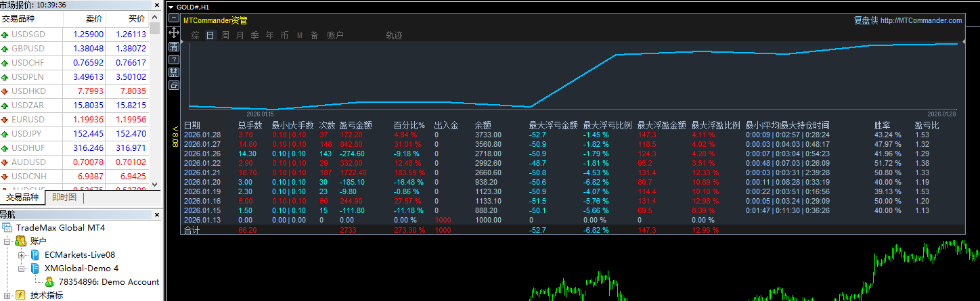Image resolution: width=980 pixels, height=301 pixels.
Task: Expand the ECMarkets-Live08 node
Action: point(22,255)
